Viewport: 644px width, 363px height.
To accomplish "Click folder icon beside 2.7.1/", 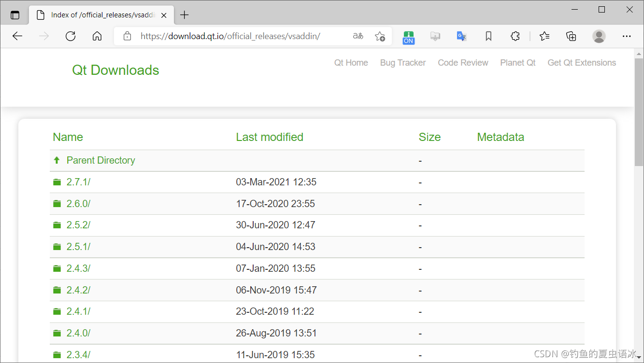I will pos(57,182).
